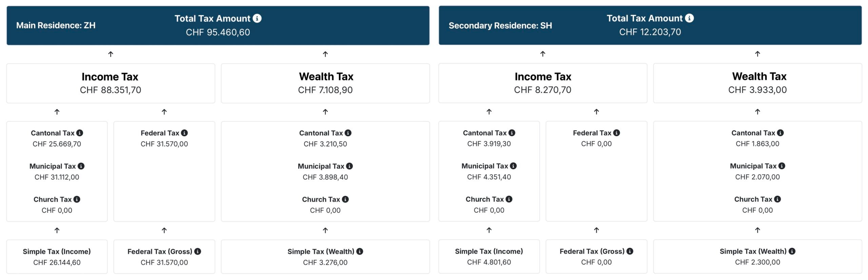Open Municipal Tax info under ZH Wealth Tax

[350, 166]
